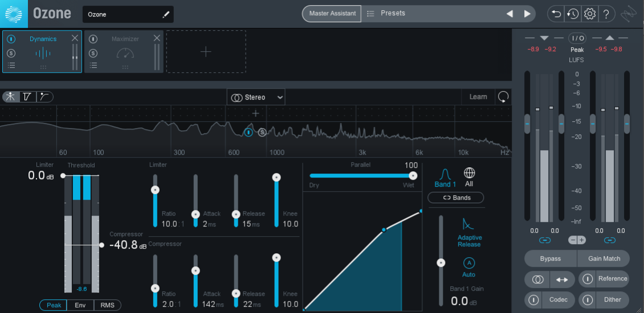Bypass the Maximizer module power button

pos(93,39)
